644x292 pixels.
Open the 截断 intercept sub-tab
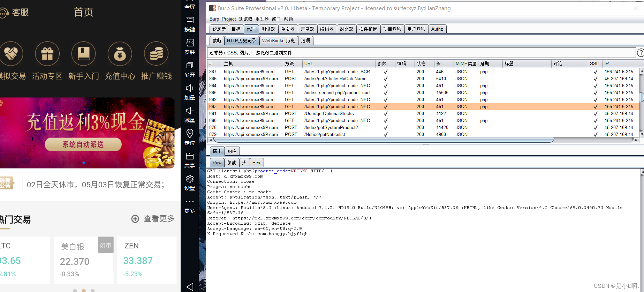point(217,40)
